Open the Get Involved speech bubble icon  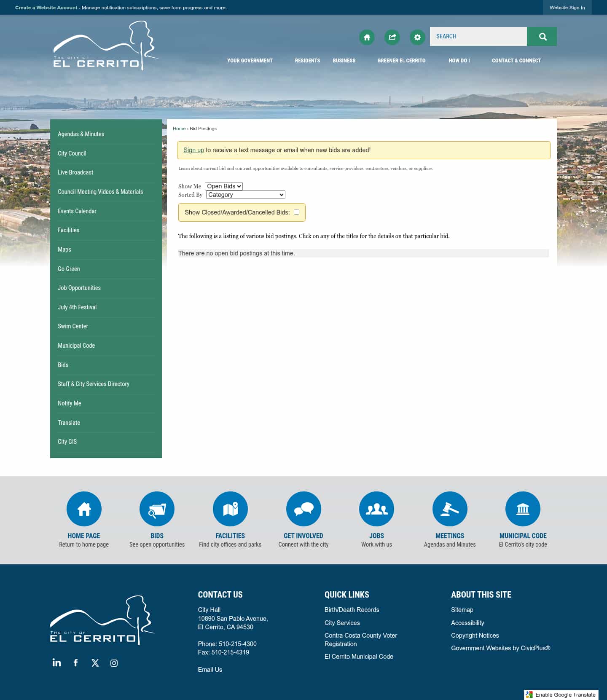[303, 509]
